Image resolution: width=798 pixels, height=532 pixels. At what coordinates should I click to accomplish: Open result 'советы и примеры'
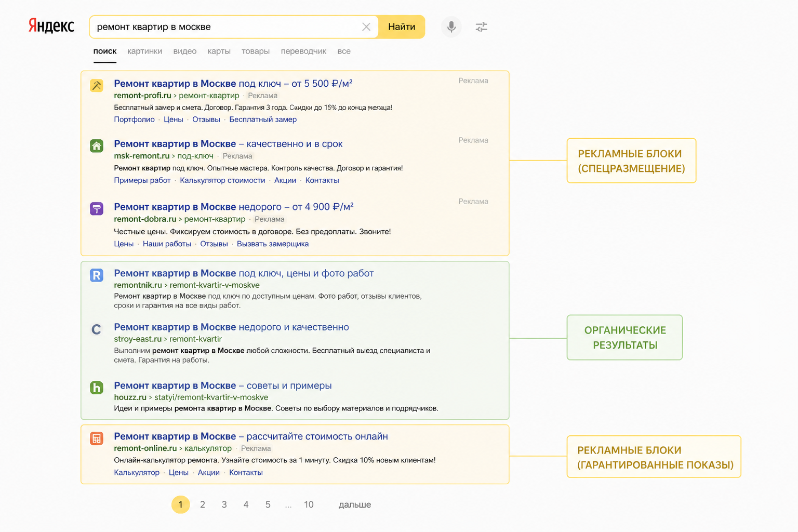pyautogui.click(x=223, y=385)
